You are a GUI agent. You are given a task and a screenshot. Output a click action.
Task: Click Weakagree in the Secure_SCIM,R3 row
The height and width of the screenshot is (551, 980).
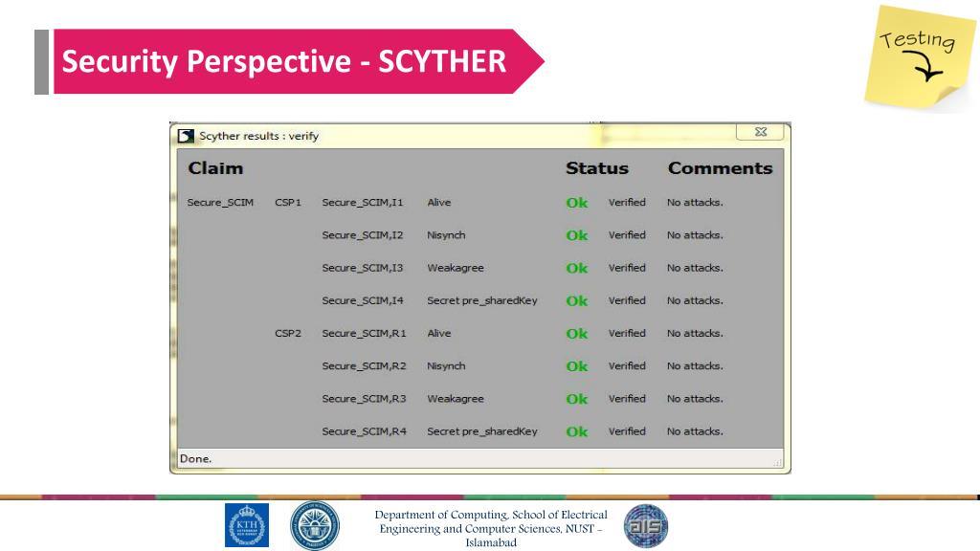(456, 399)
